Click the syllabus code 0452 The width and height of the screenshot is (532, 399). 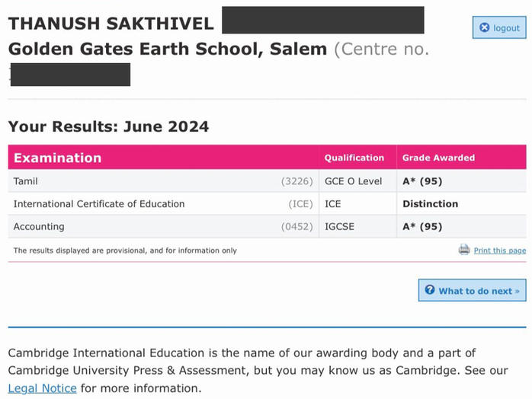coord(296,227)
